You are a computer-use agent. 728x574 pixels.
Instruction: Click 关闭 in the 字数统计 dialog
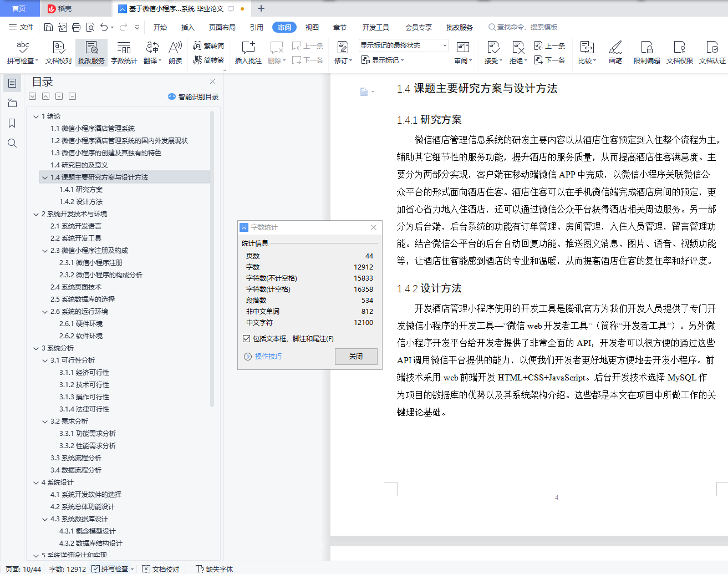click(x=356, y=357)
